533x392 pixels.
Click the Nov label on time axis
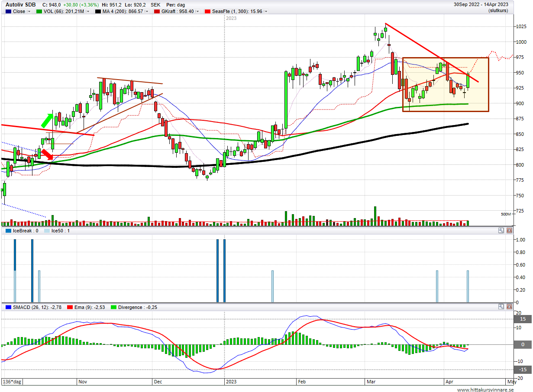pos(83,382)
